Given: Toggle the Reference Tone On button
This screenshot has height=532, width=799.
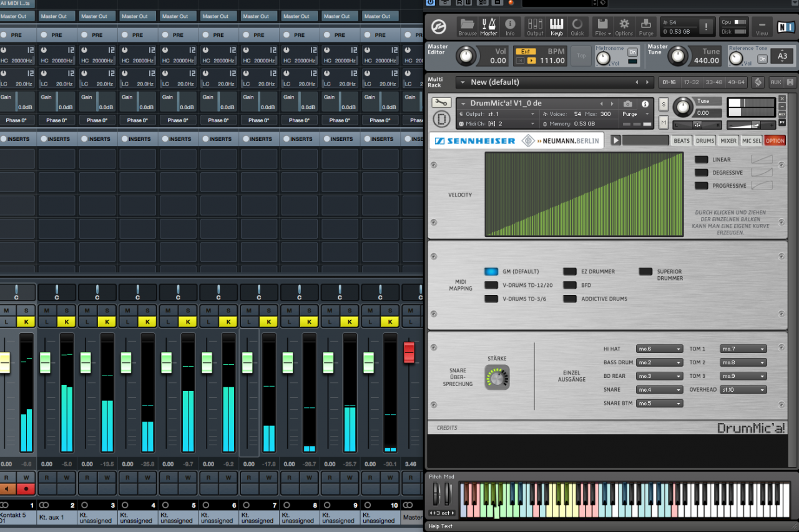Looking at the screenshot, I should [762, 59].
